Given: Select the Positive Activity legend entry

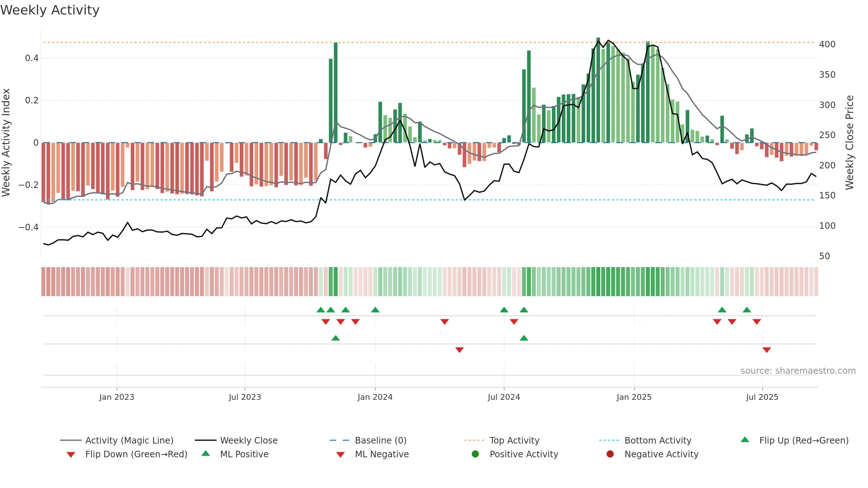Looking at the screenshot, I should coord(515,454).
